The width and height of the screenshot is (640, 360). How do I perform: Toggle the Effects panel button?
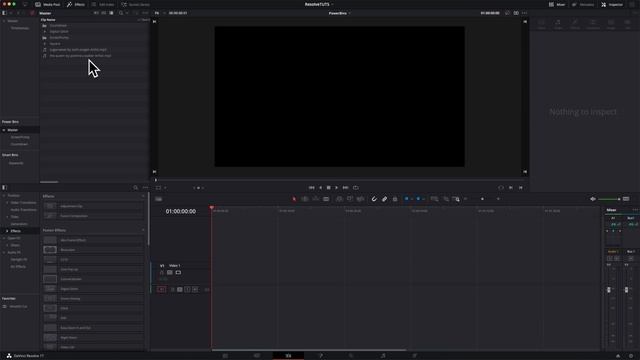pyautogui.click(x=76, y=4)
